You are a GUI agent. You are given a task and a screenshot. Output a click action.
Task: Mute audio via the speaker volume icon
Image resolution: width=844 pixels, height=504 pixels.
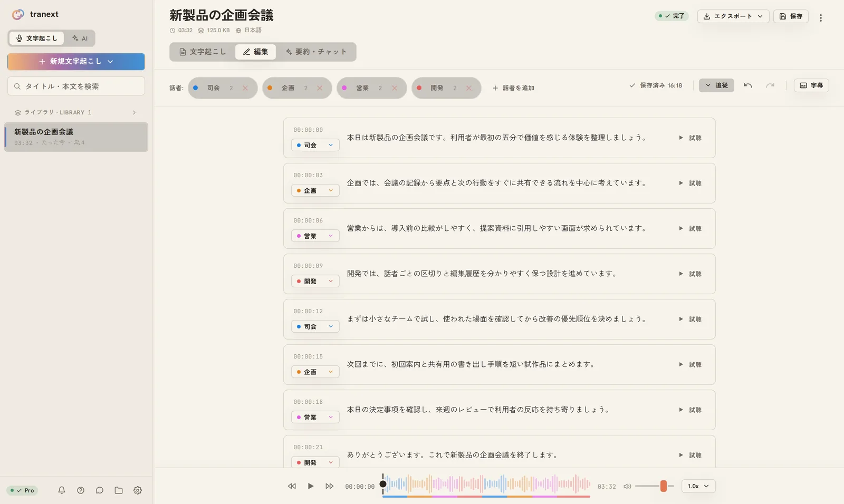[x=627, y=486]
